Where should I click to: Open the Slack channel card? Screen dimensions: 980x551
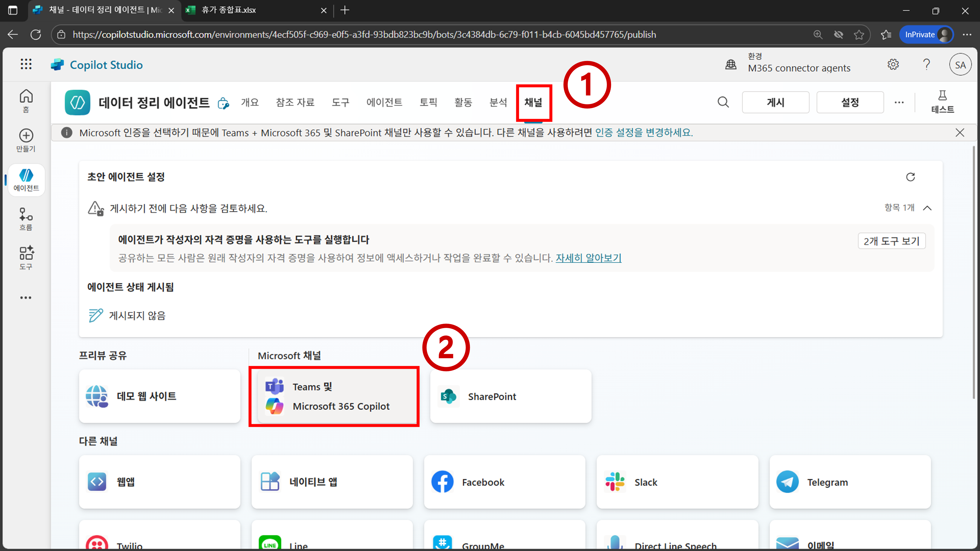click(x=677, y=482)
